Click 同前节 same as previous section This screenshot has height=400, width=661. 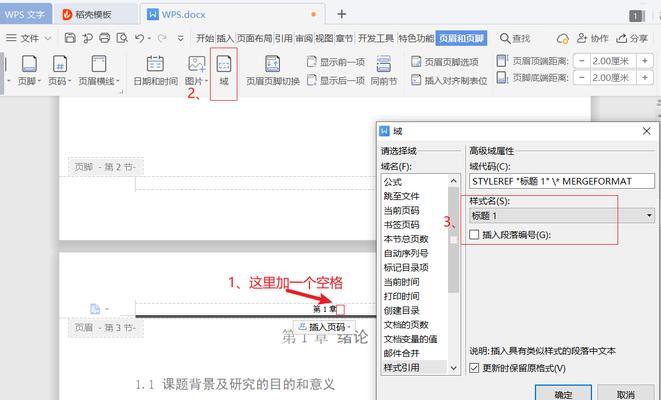pyautogui.click(x=384, y=70)
